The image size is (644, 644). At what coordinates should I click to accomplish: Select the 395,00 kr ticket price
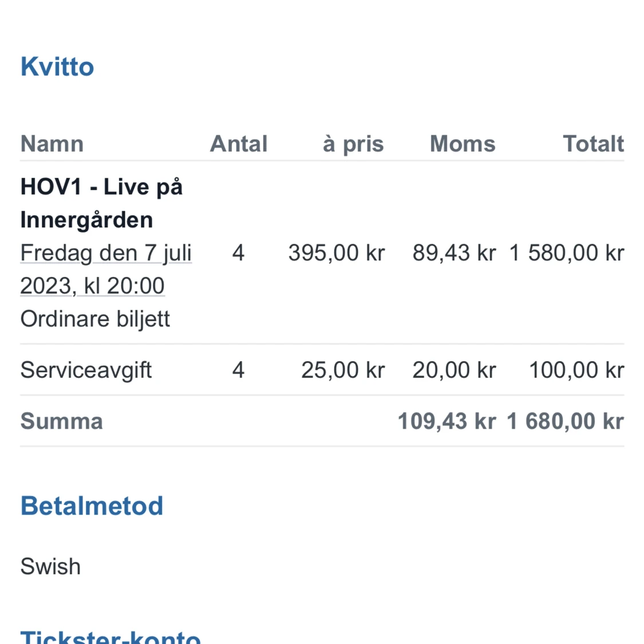[337, 252]
